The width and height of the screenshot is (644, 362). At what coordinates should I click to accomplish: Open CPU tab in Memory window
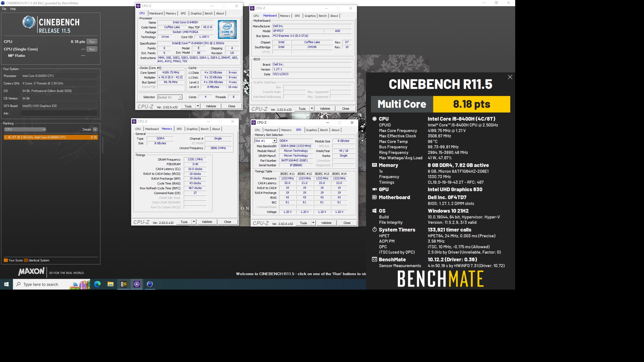[138, 129]
